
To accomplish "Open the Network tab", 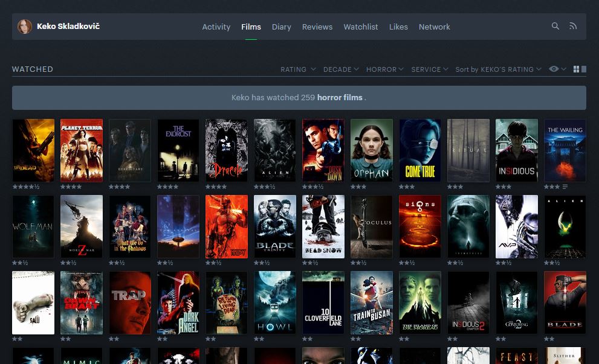I will pos(435,27).
